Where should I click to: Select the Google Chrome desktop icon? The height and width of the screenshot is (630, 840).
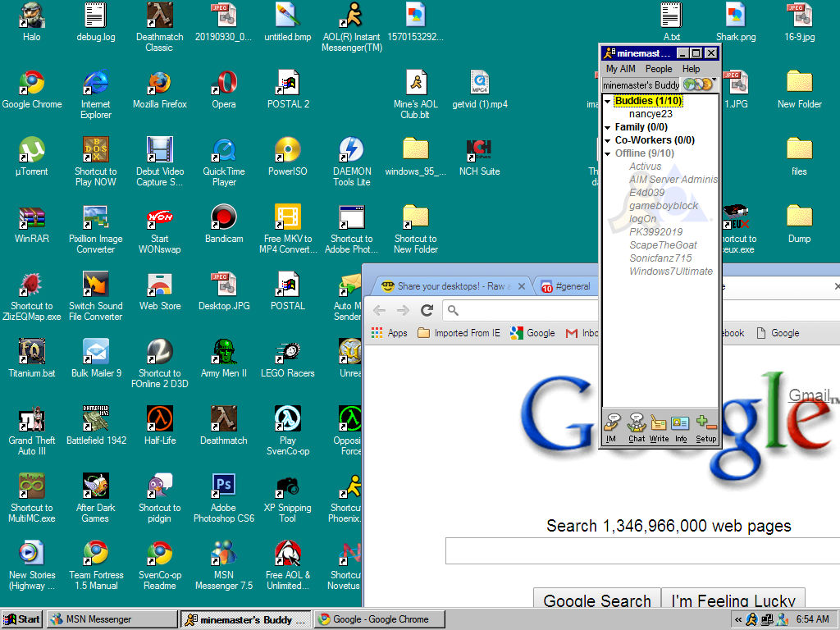[32, 90]
